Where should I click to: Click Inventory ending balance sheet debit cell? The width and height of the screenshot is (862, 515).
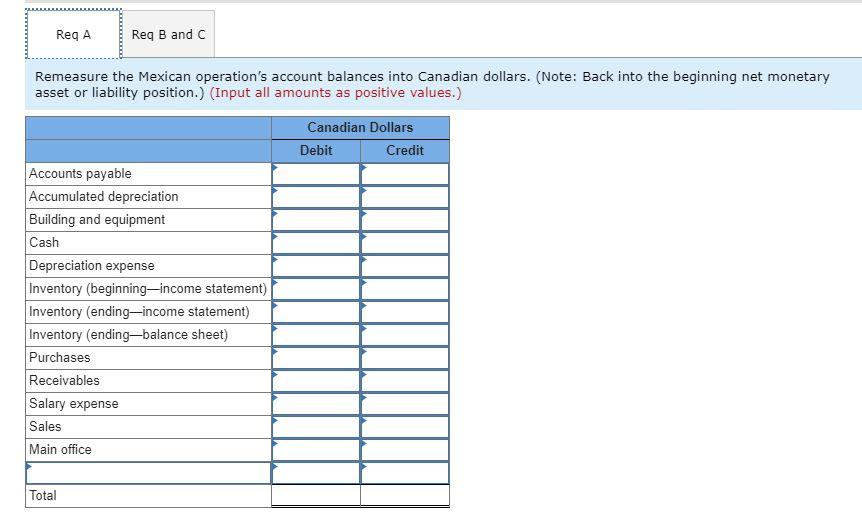(x=316, y=335)
